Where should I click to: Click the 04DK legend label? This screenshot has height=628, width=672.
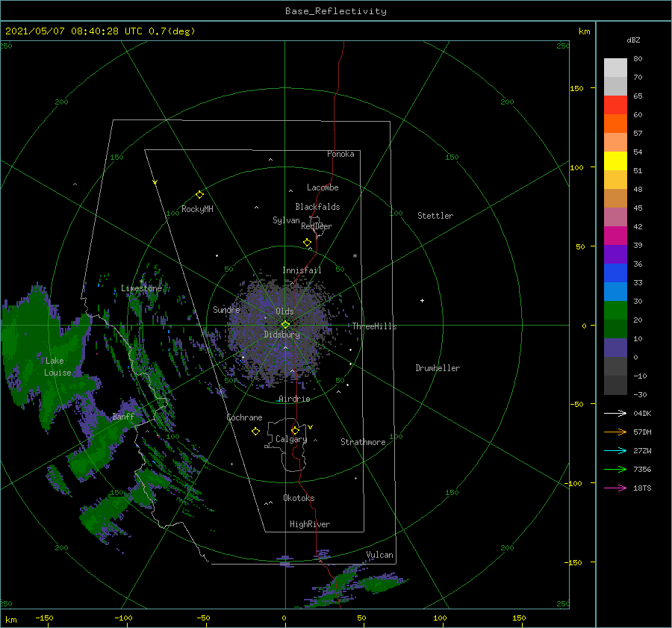tap(642, 413)
